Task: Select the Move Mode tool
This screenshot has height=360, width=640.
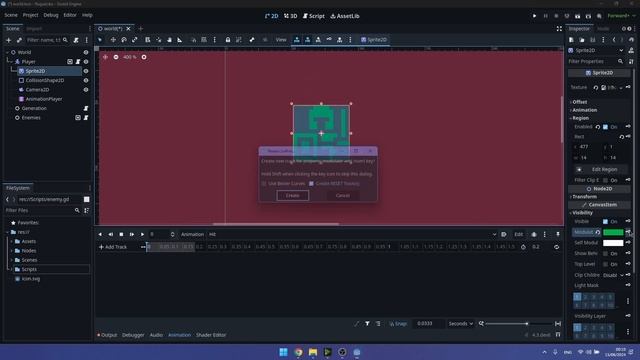Action: (x=113, y=40)
